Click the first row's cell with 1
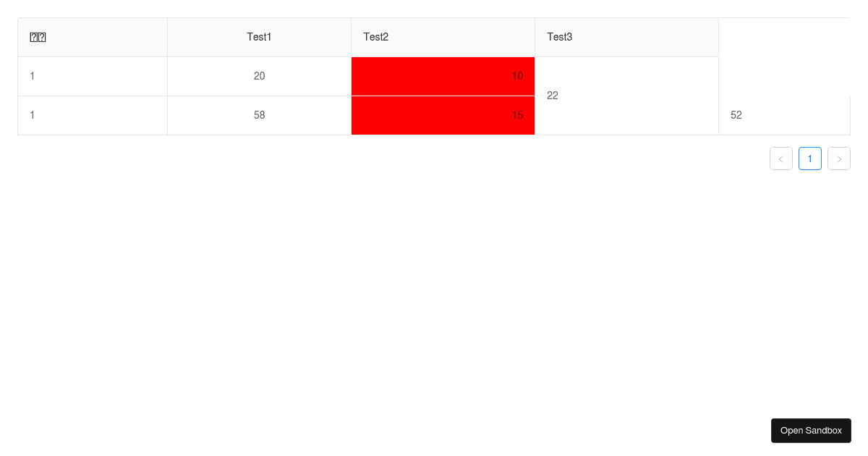 tap(93, 76)
